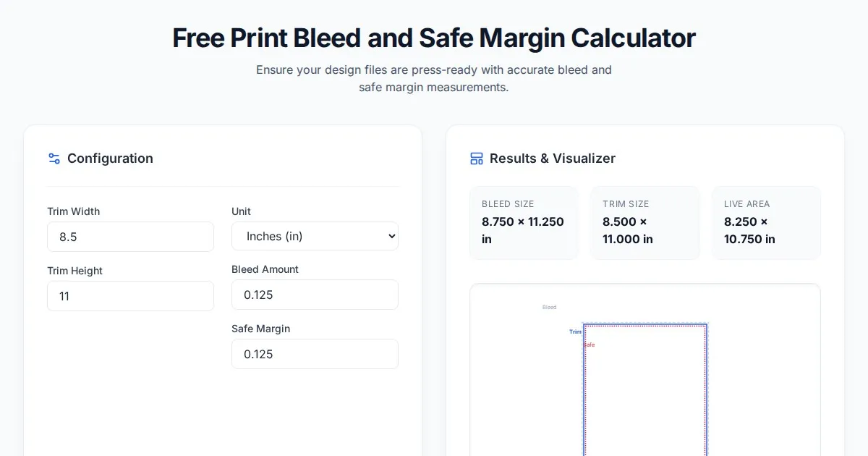Screen dimensions: 868x456
Task: Focus the Trim Height input field
Action: click(130, 296)
